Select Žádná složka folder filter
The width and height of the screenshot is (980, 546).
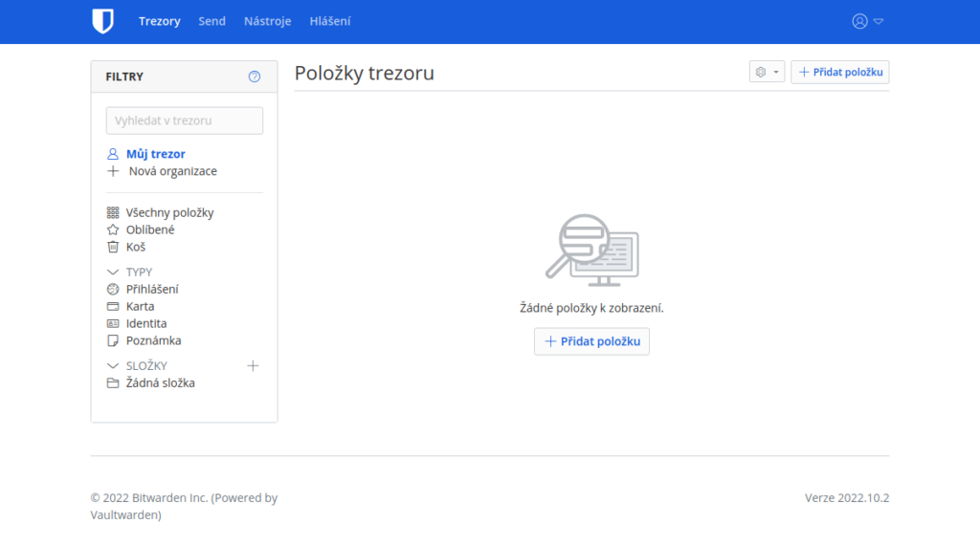(160, 383)
